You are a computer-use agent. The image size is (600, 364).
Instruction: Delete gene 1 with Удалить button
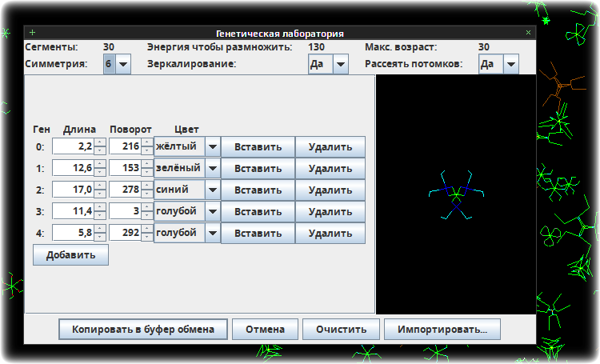(x=330, y=168)
